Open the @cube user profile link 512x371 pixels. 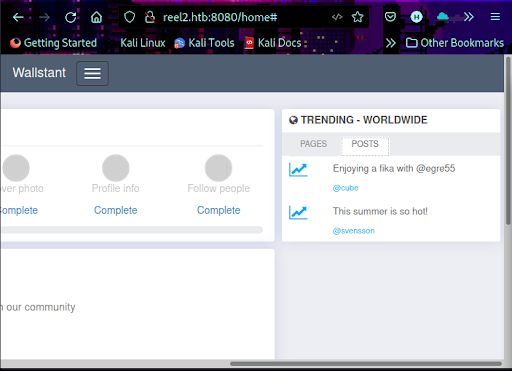pyautogui.click(x=345, y=188)
